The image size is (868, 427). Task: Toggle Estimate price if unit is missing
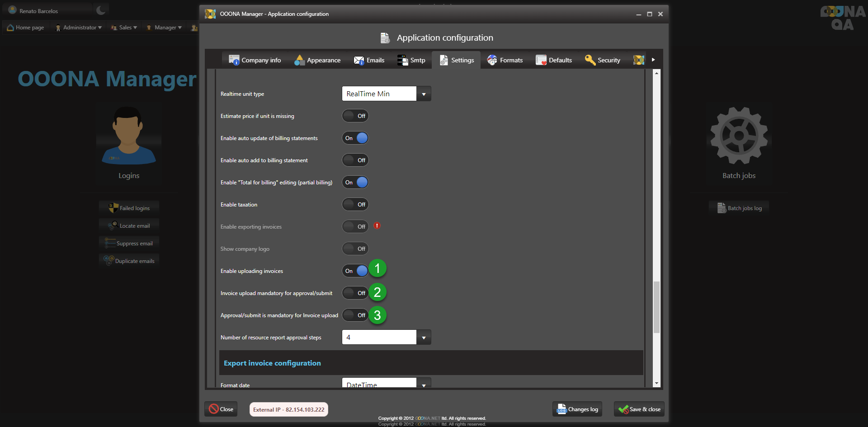point(355,116)
